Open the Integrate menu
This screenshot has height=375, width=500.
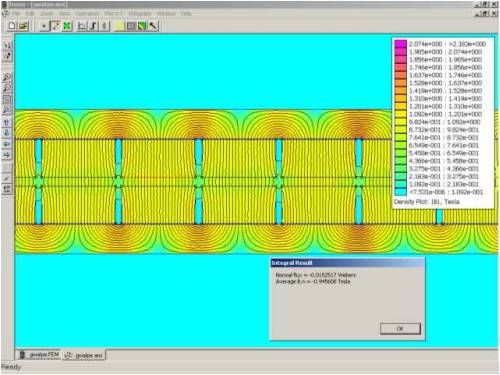click(140, 14)
